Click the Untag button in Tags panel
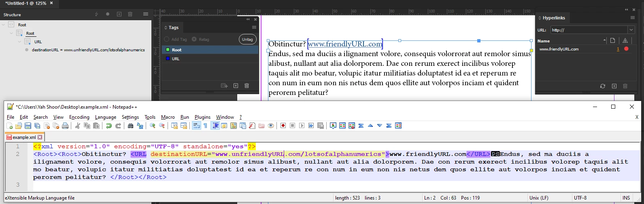Screen dimensions: 644x204 [x=247, y=39]
